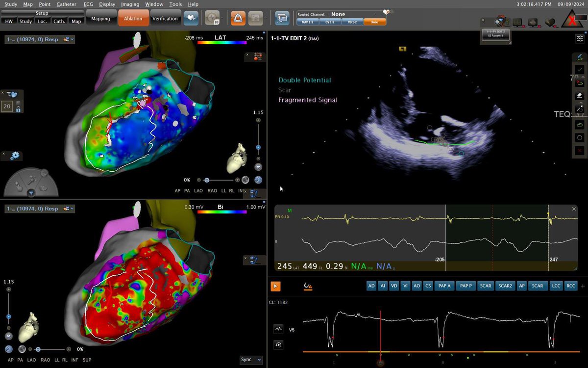Switch lower voltage map to PA view
Image resolution: width=588 pixels, height=368 pixels.
tap(19, 360)
